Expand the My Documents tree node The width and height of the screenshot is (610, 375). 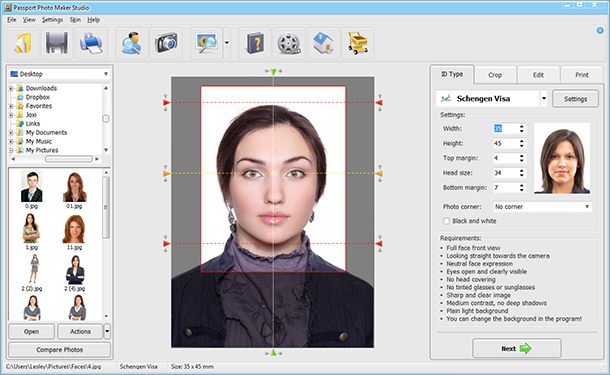click(11, 133)
